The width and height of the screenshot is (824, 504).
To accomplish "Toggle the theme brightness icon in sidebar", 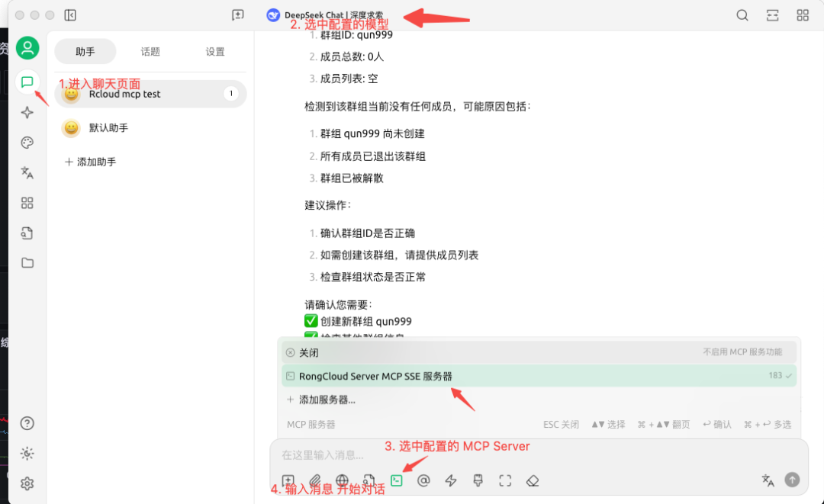I will click(x=27, y=454).
